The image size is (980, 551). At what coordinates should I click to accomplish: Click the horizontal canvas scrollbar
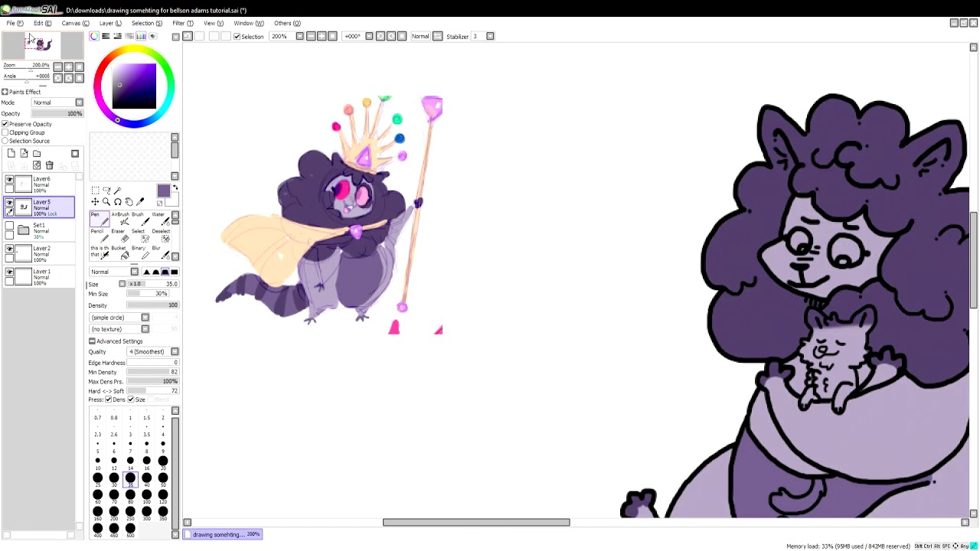point(476,523)
